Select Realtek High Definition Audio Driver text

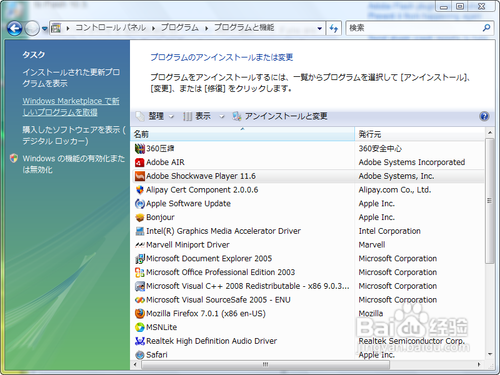click(x=211, y=341)
